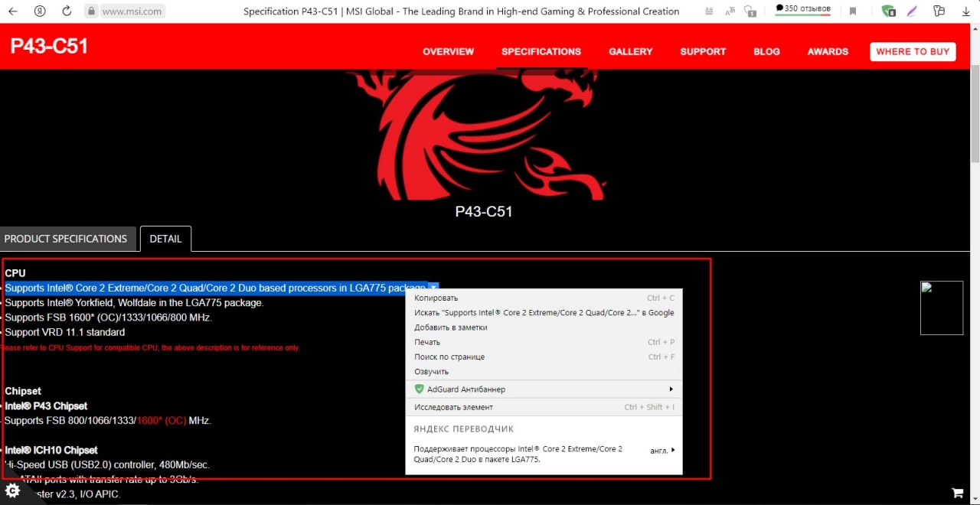980x505 pixels.
Task: Expand the AdGuard Антибаннер submenu
Action: click(x=544, y=389)
